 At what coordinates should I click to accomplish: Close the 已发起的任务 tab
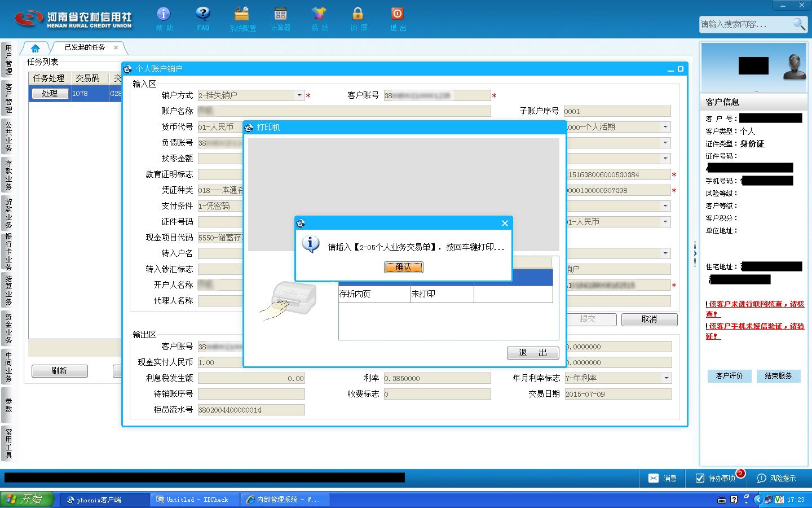click(x=116, y=48)
